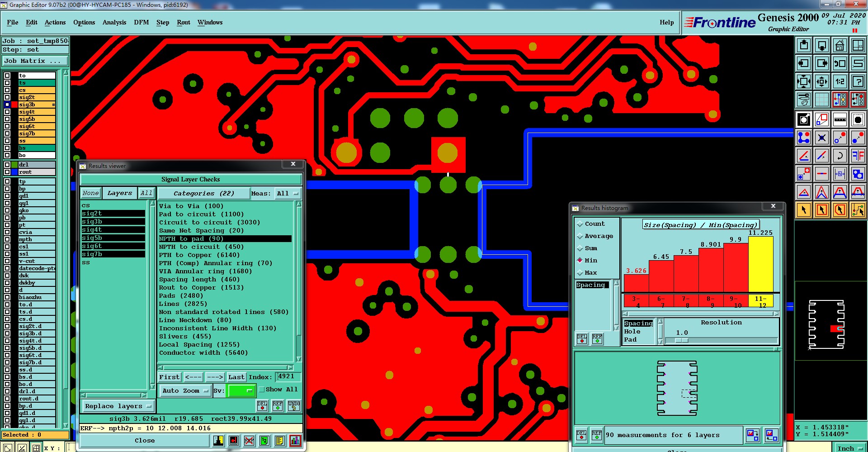The width and height of the screenshot is (868, 452).
Task: Open the Analysis menu
Action: 114,22
